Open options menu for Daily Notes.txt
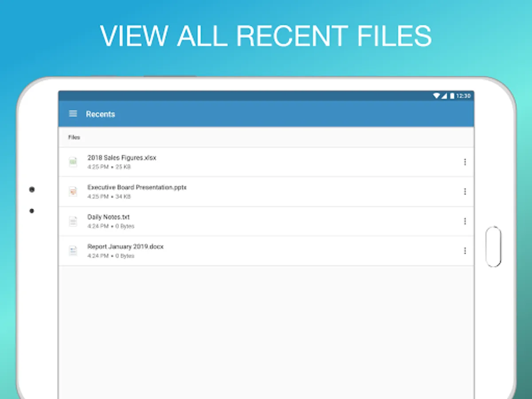The width and height of the screenshot is (532, 399). [465, 221]
